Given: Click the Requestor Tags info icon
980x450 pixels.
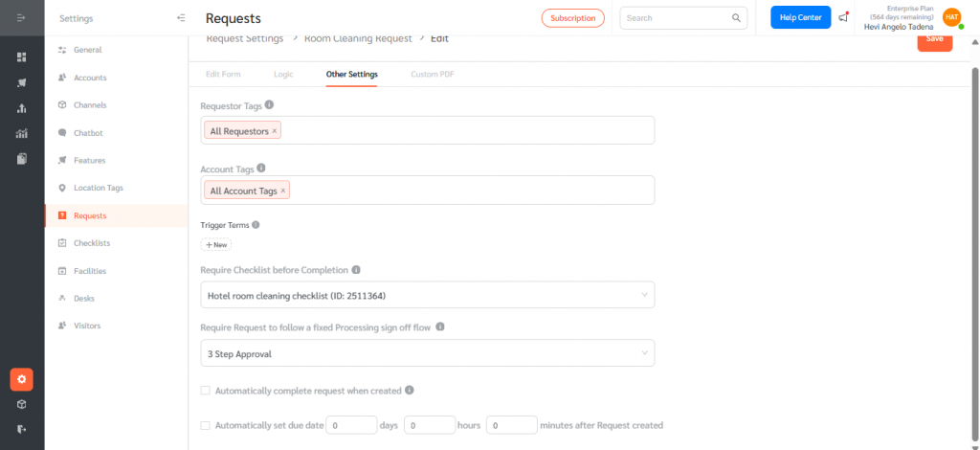Looking at the screenshot, I should pyautogui.click(x=269, y=105).
